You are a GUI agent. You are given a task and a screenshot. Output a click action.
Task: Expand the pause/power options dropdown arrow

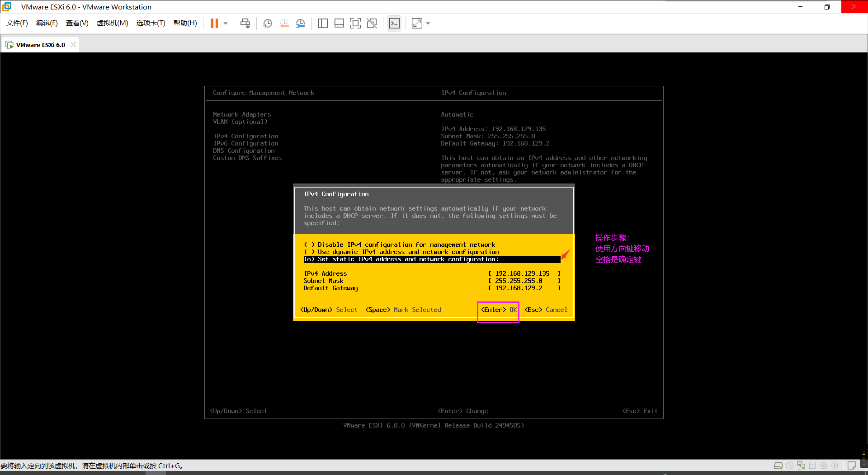pos(226,23)
